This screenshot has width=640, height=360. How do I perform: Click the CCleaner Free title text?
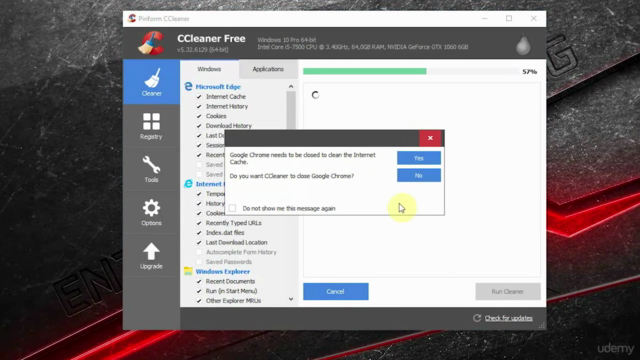tap(211, 38)
